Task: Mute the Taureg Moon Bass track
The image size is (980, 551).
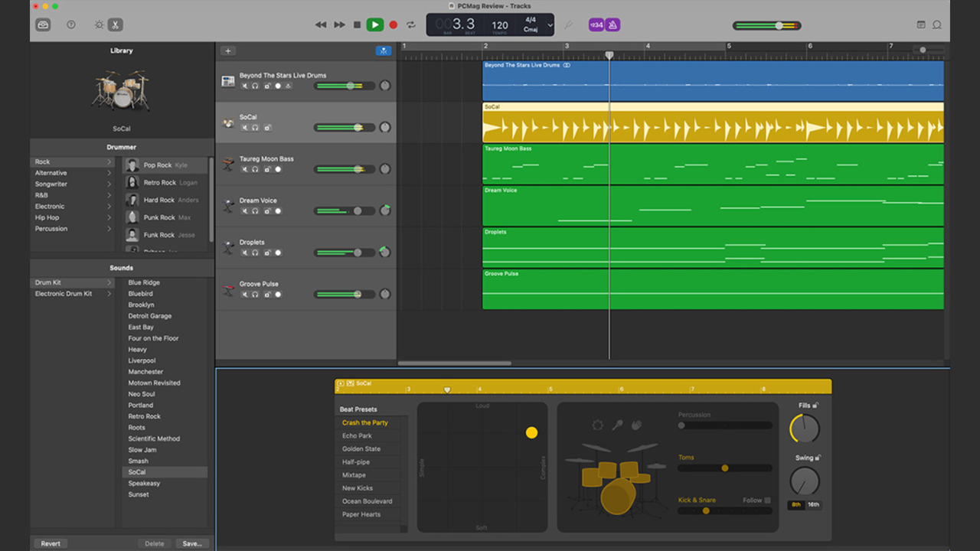Action: [245, 169]
